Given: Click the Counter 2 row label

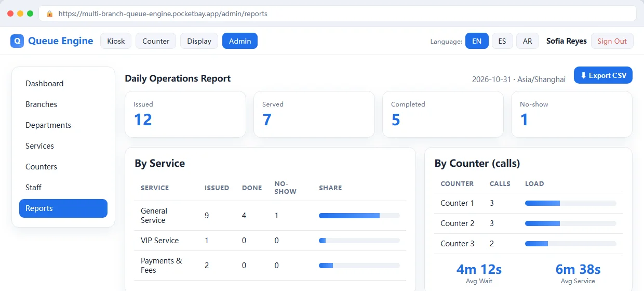Looking at the screenshot, I should coord(458,223).
